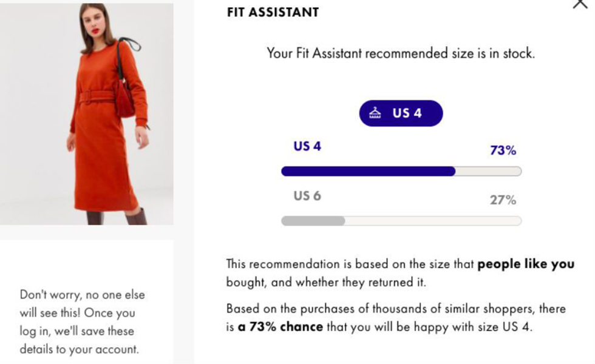Click the FIT ASSISTANT heading
This screenshot has height=364, width=595.
[x=273, y=12]
